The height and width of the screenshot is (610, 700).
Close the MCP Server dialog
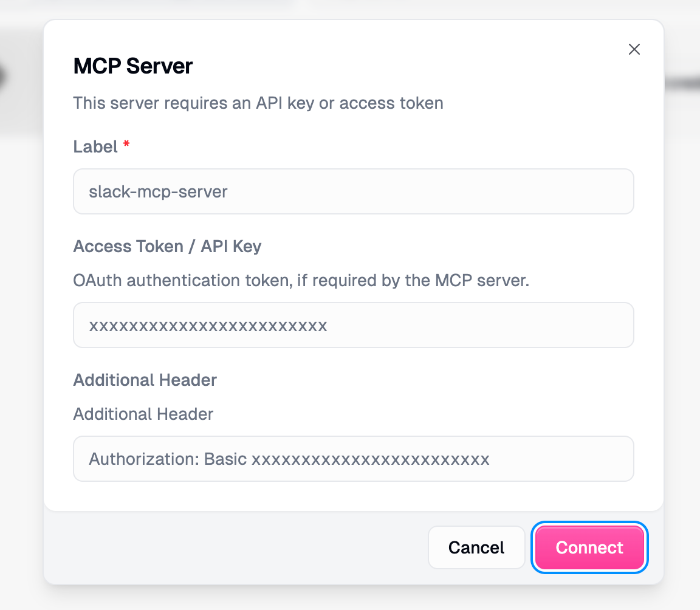[634, 49]
